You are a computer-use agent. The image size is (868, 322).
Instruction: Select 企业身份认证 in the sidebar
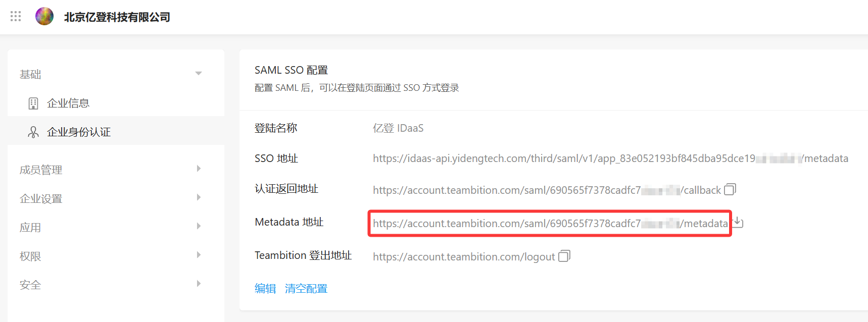(79, 132)
